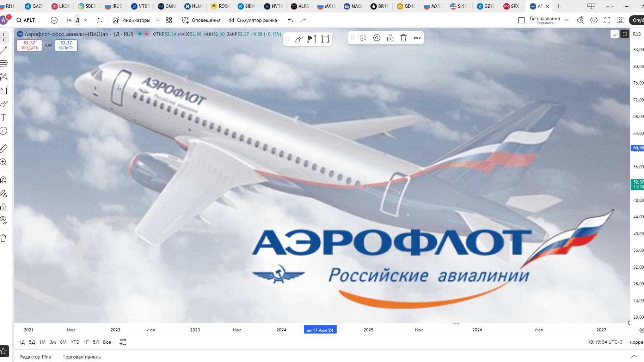Open the Fibonacci lines tool group
The height and width of the screenshot is (362, 644).
coord(4,64)
